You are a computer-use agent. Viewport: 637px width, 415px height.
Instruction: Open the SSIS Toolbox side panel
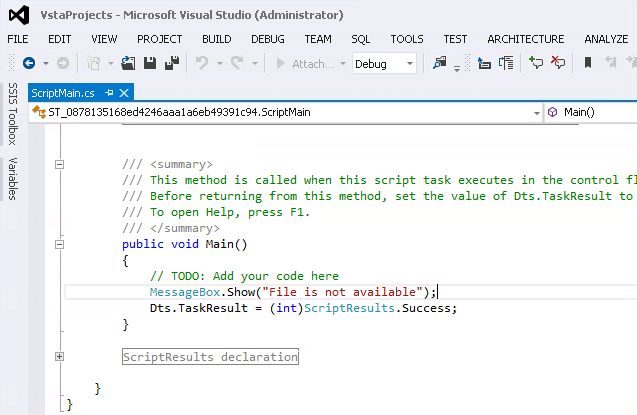13,115
